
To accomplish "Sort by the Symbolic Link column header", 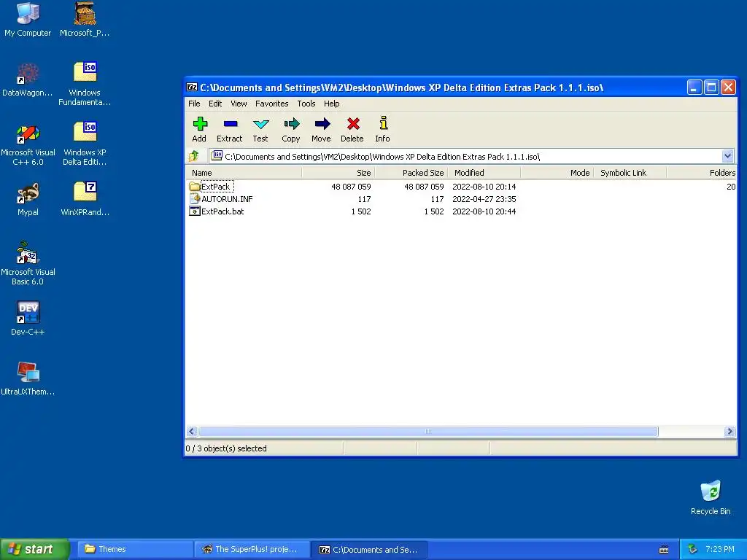I will point(630,173).
